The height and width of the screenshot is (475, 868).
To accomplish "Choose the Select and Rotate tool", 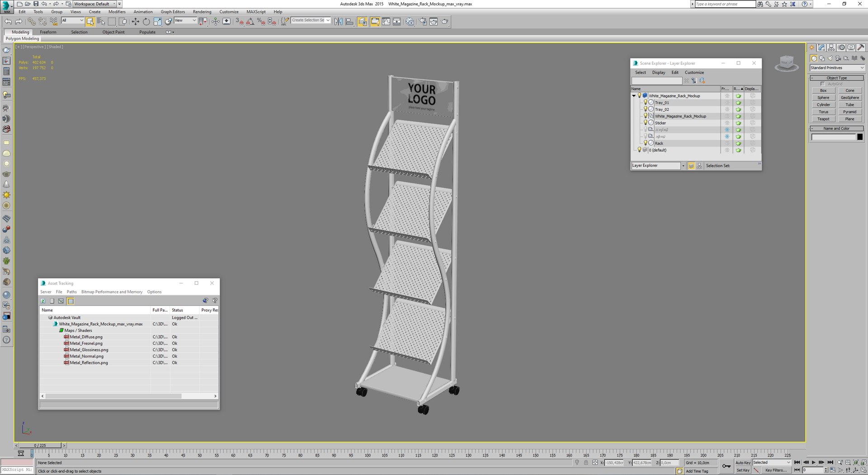I will click(x=146, y=22).
